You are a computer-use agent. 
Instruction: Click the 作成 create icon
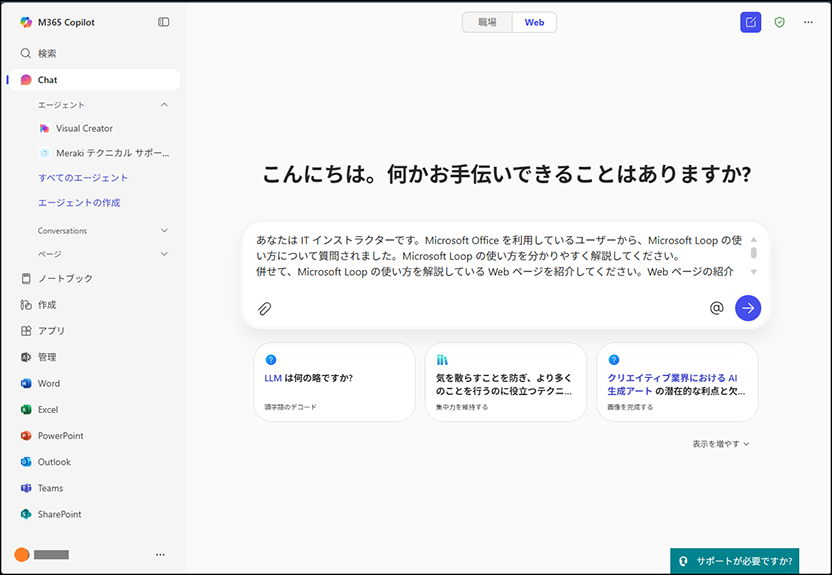(26, 304)
